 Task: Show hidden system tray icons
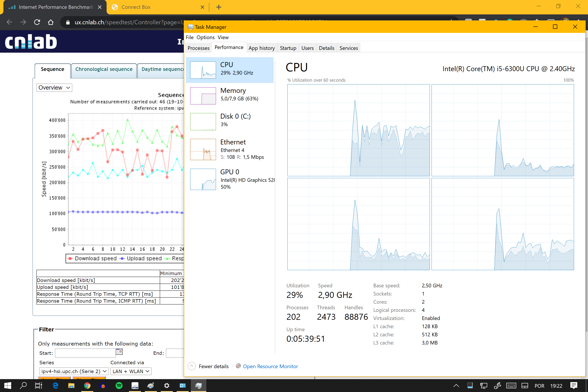456,385
